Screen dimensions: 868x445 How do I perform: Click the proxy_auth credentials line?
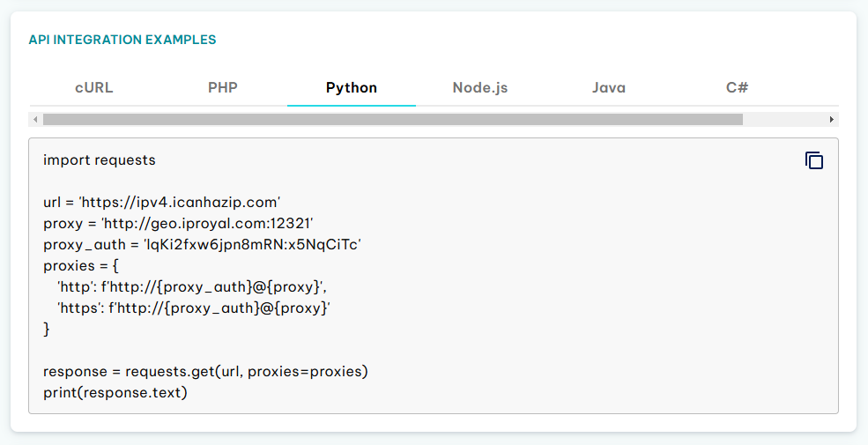pyautogui.click(x=202, y=245)
